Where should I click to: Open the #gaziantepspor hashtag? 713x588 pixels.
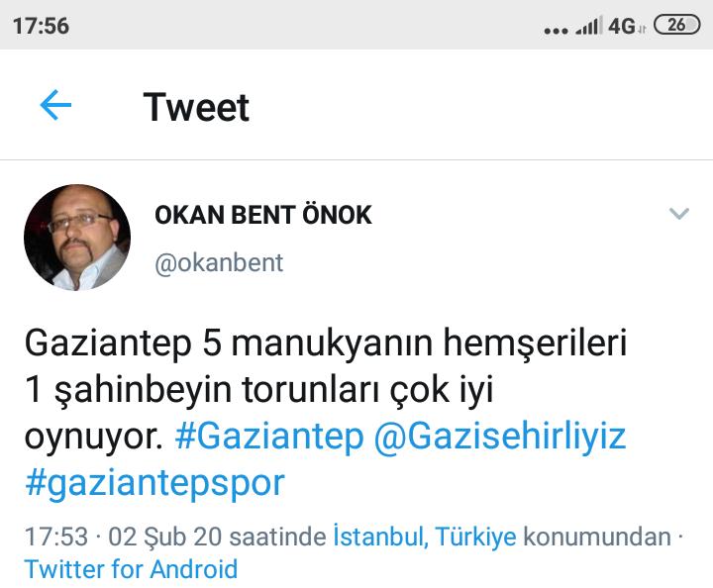click(x=155, y=484)
